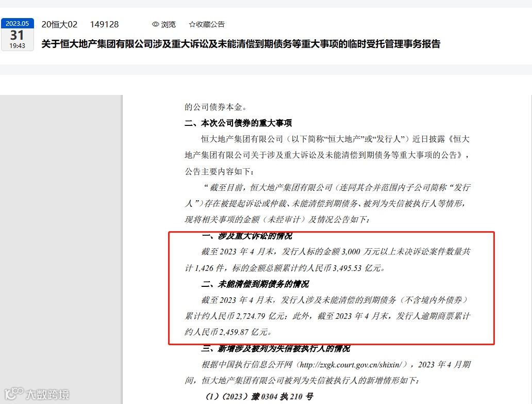
Task: Click the line starting 现将相关事项的金额
Action: [277, 219]
